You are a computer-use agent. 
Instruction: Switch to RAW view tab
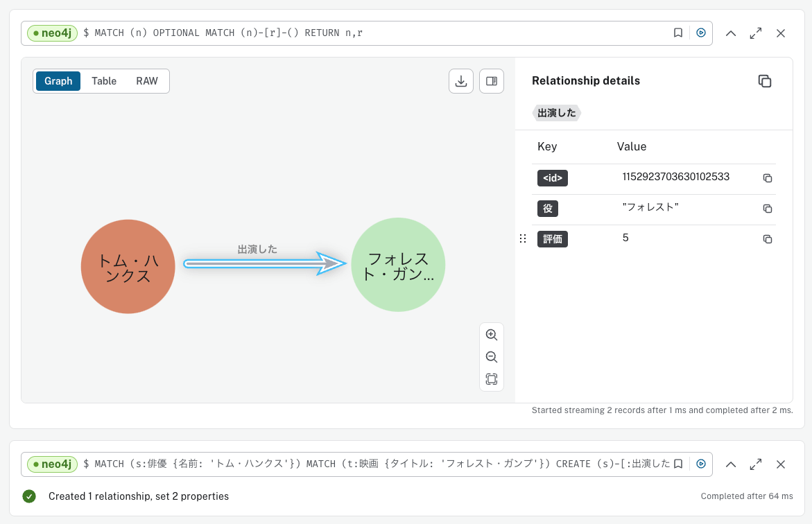pos(146,81)
